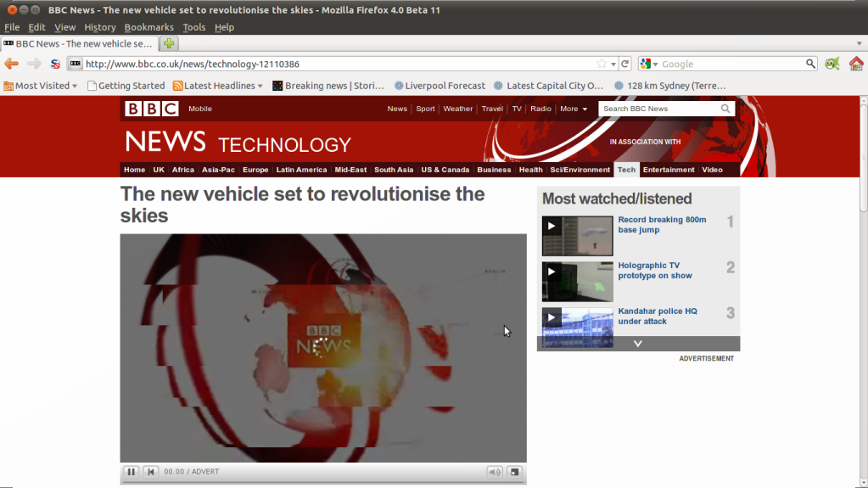Image resolution: width=868 pixels, height=488 pixels.
Task: Go to the home page via house icon
Action: pyautogui.click(x=856, y=64)
